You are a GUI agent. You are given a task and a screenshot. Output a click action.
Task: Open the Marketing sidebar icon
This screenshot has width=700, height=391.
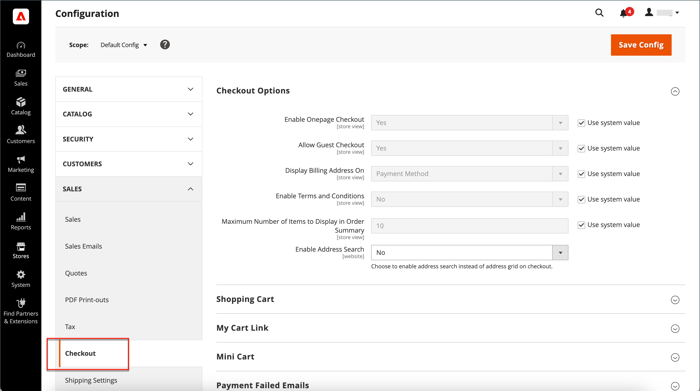(21, 164)
